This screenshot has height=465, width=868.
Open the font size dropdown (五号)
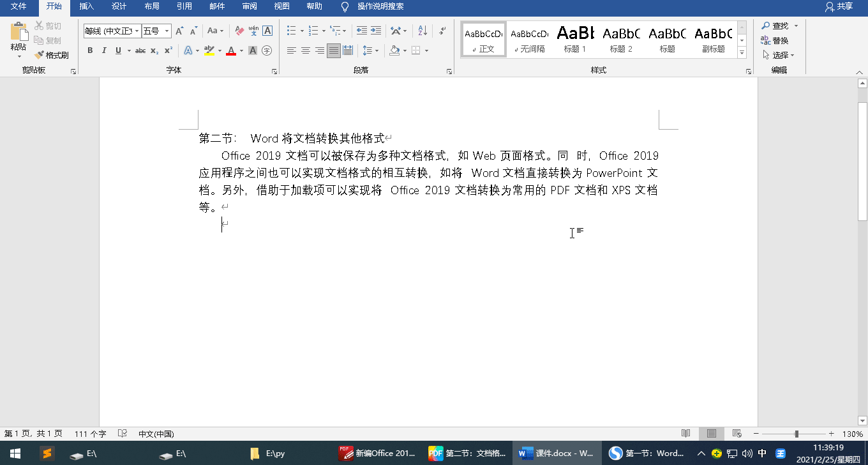pyautogui.click(x=167, y=31)
